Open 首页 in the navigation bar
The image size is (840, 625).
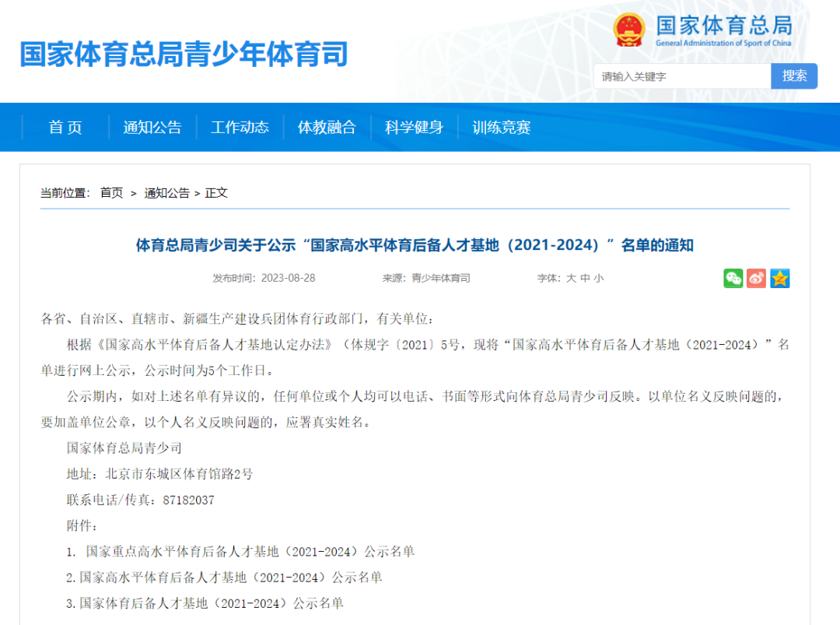point(65,127)
